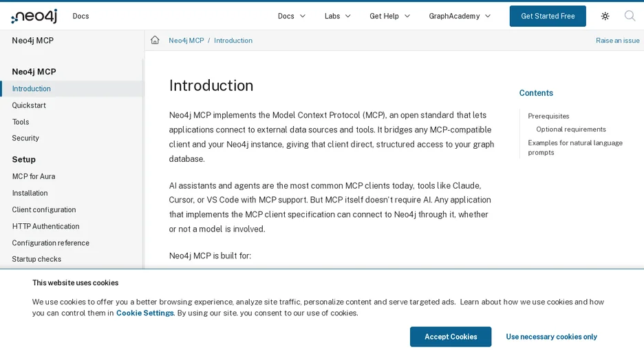The image size is (644, 363).
Task: Click the Introduction page heading
Action: [211, 85]
